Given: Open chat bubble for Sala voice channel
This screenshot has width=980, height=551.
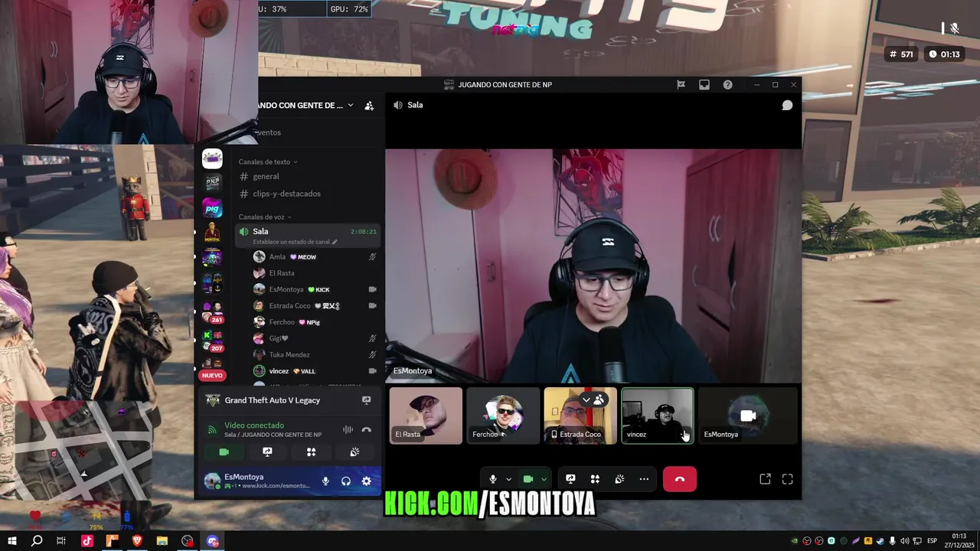Looking at the screenshot, I should pyautogui.click(x=787, y=105).
